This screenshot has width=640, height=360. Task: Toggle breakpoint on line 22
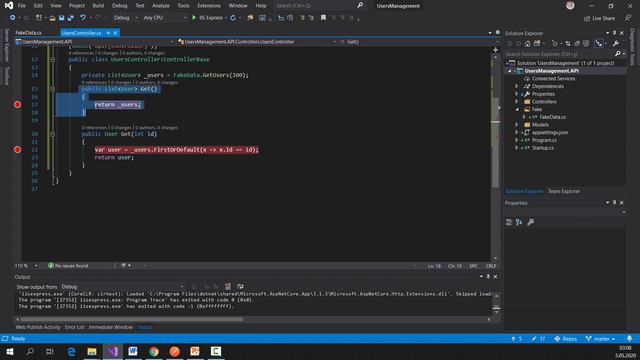point(18,149)
